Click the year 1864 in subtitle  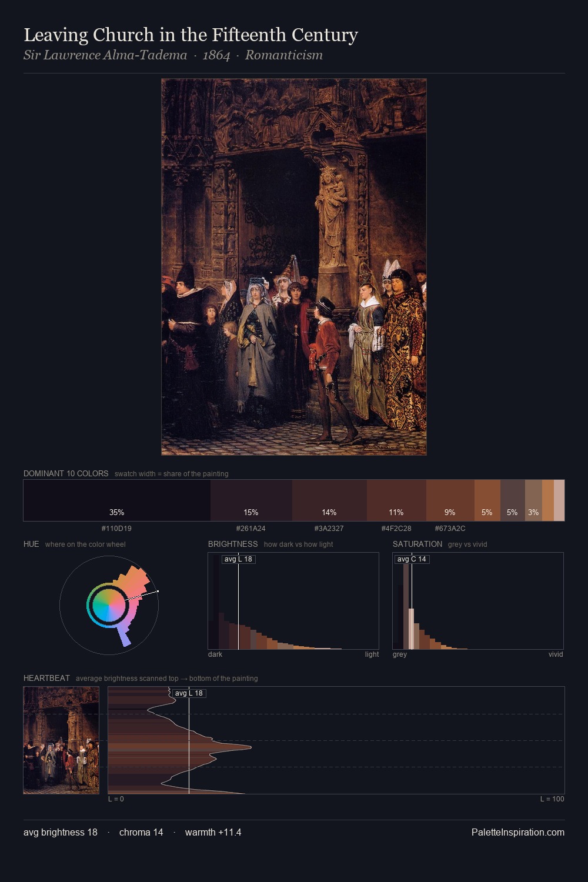pos(216,55)
